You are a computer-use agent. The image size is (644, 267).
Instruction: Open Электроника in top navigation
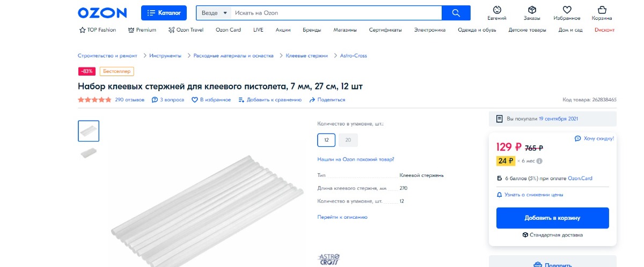(429, 30)
